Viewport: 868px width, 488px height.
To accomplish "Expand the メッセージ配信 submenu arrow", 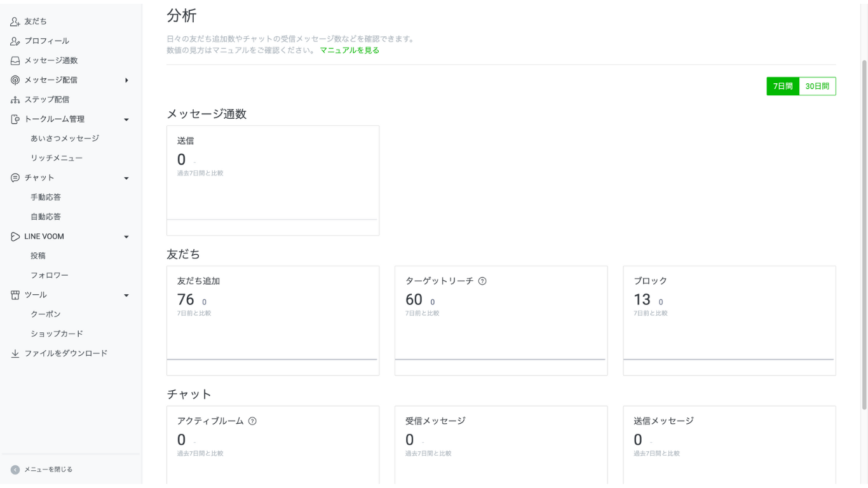I will point(126,80).
